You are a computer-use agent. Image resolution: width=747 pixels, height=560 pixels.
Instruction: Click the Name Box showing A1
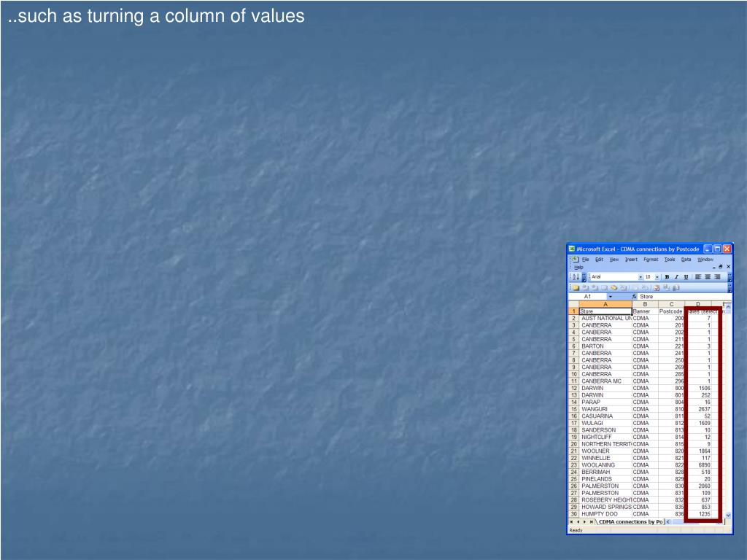pos(587,296)
